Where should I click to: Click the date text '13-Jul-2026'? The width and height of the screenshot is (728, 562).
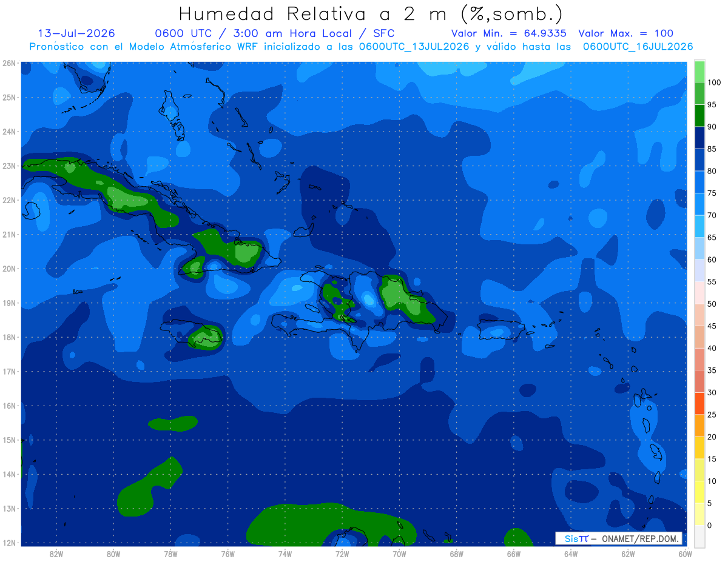76,33
